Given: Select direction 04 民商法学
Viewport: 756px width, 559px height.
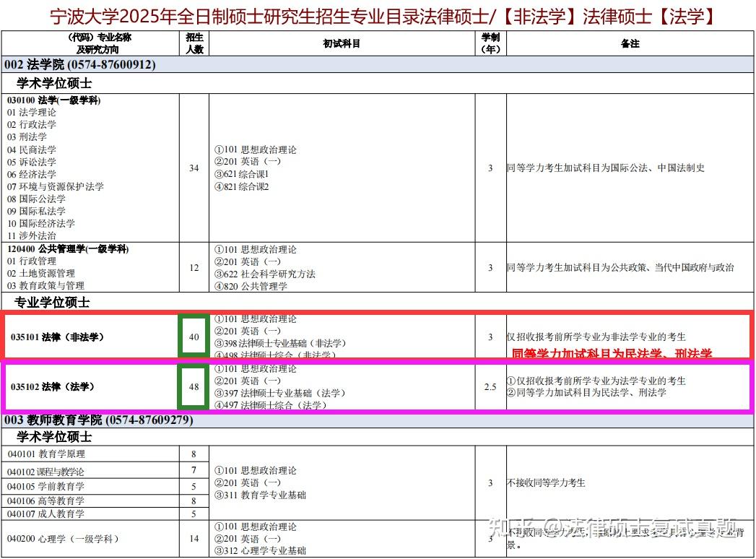Looking at the screenshot, I should 31,149.
